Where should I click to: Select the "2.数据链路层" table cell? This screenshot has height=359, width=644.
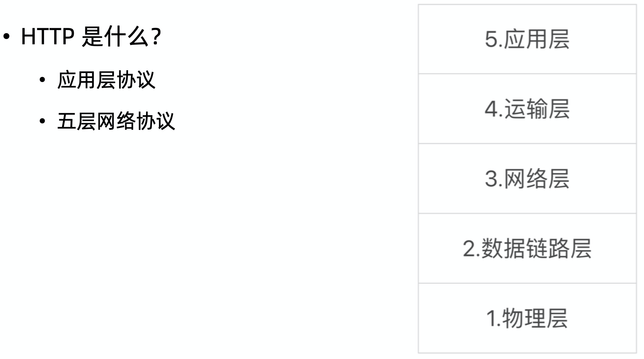[527, 248]
